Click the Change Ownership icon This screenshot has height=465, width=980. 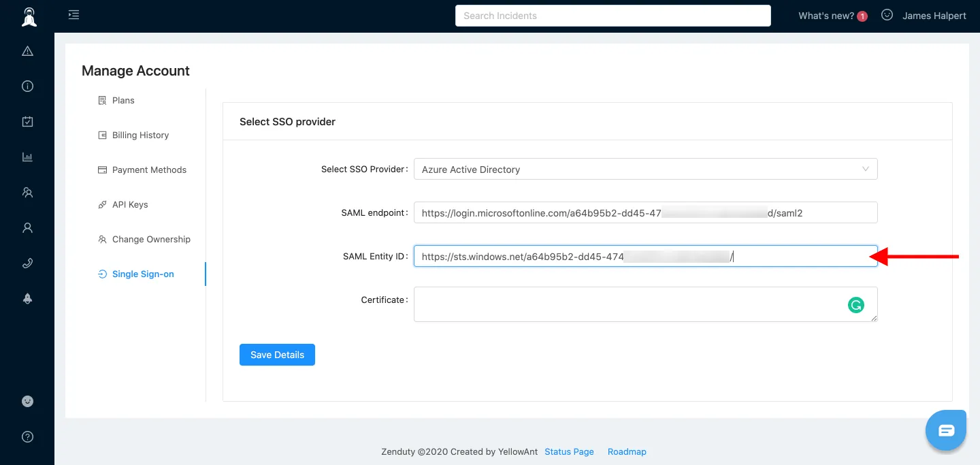coord(102,239)
